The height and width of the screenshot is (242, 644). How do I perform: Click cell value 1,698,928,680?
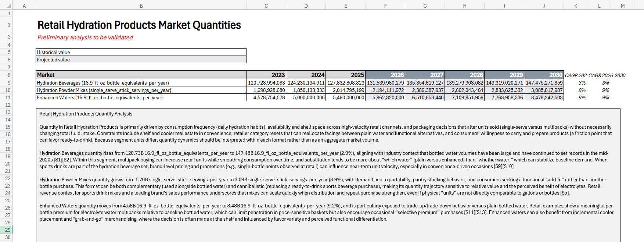[x=266, y=90]
